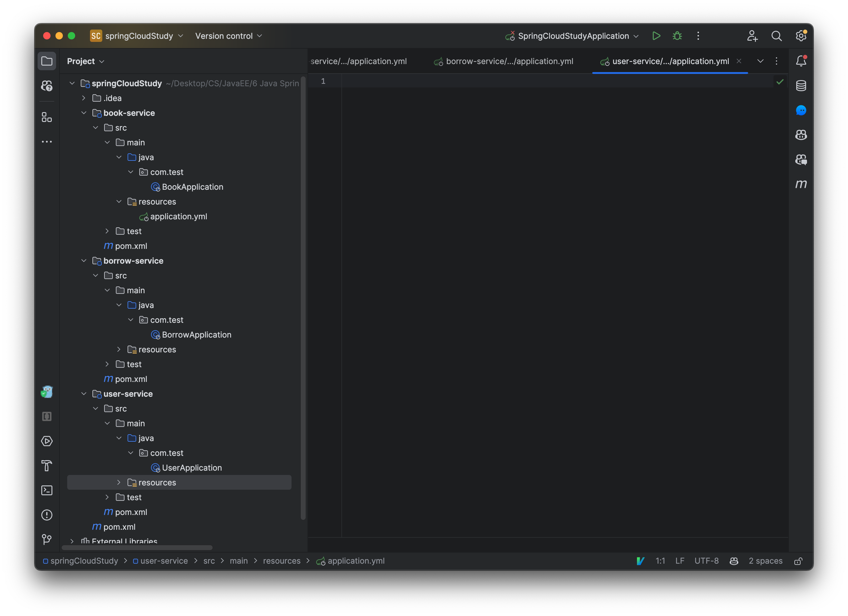Open the springCloudStudy project dropdown

click(137, 36)
